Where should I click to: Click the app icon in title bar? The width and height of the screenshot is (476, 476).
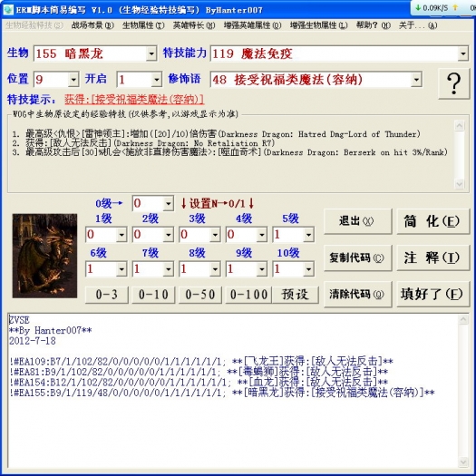(x=8, y=9)
